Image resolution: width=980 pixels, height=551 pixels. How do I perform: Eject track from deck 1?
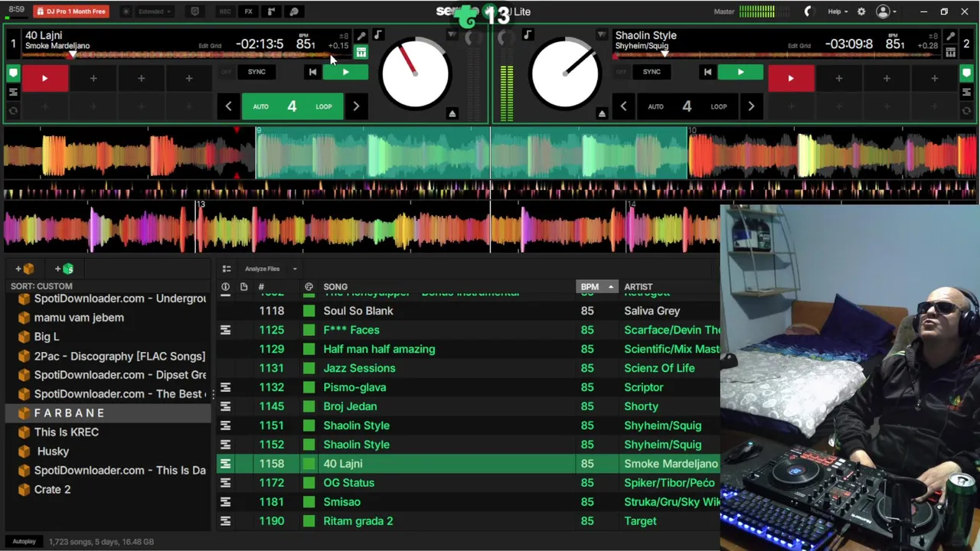[x=452, y=114]
